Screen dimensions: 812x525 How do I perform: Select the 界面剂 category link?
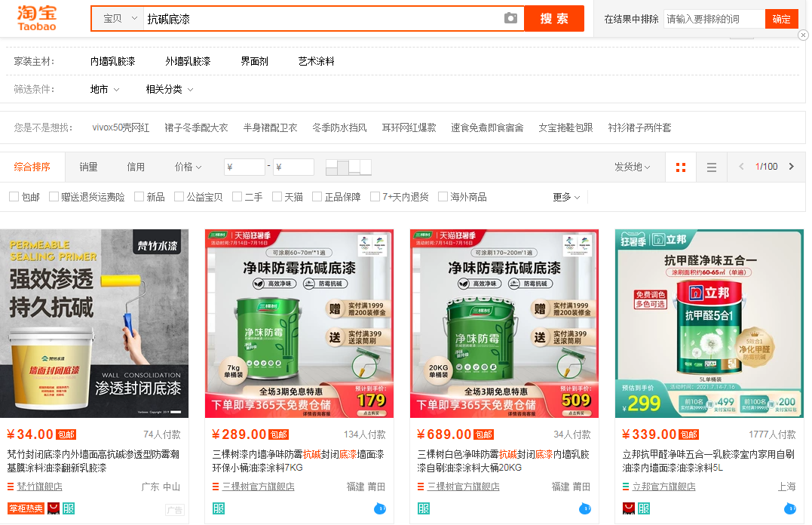(255, 62)
